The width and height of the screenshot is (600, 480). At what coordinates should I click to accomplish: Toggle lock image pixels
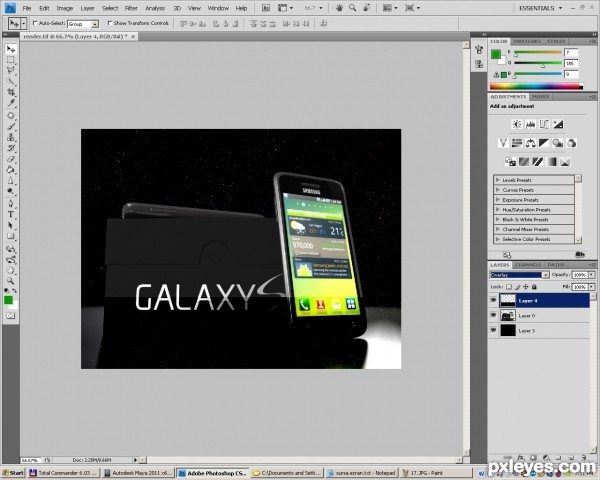pyautogui.click(x=517, y=287)
